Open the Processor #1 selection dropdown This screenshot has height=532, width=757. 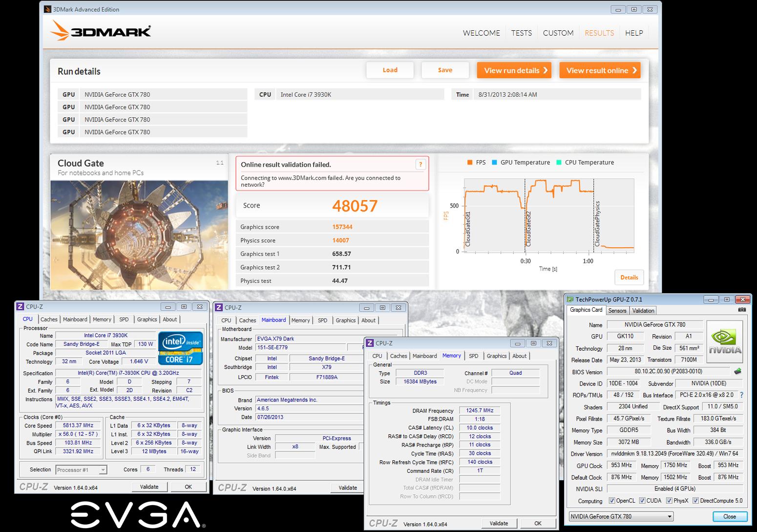point(81,470)
